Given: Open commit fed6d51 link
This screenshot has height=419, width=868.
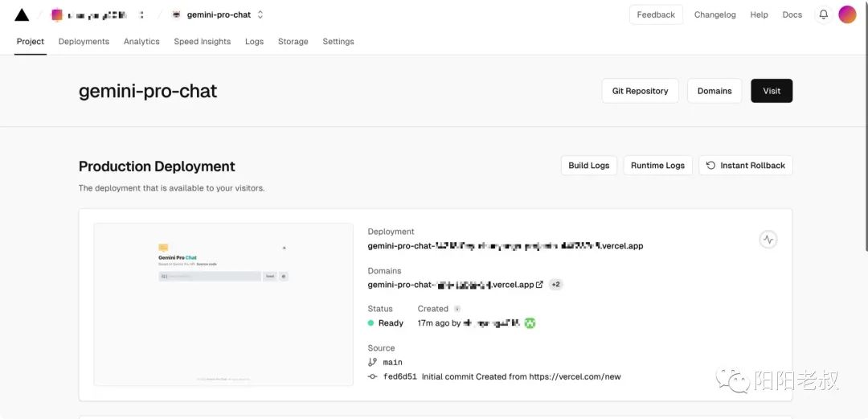Looking at the screenshot, I should click(399, 376).
